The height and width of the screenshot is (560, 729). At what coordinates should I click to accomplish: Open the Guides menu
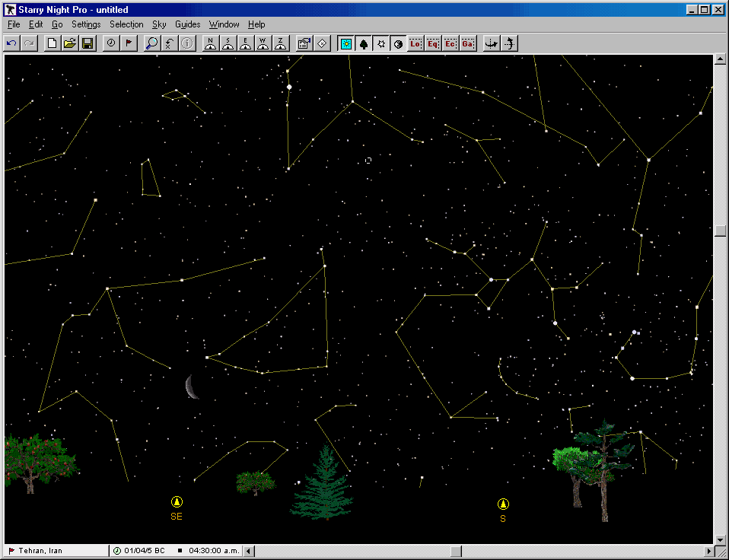[188, 24]
